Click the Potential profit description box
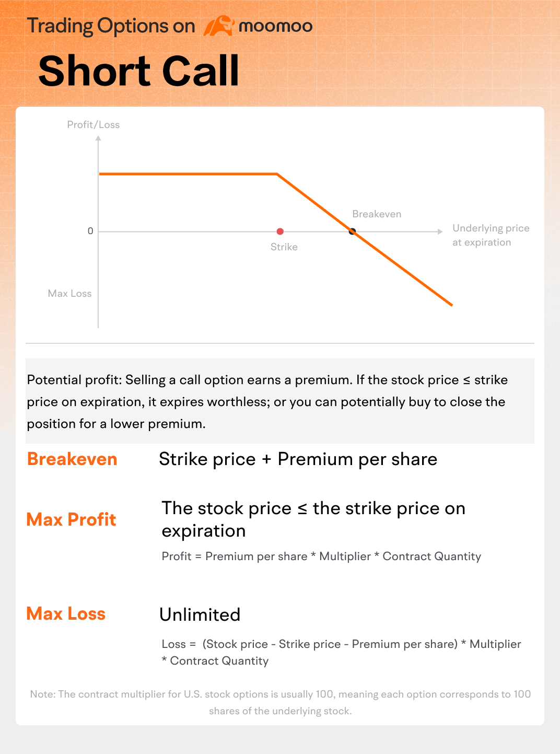Screen dimensions: 560x754 (x=280, y=401)
